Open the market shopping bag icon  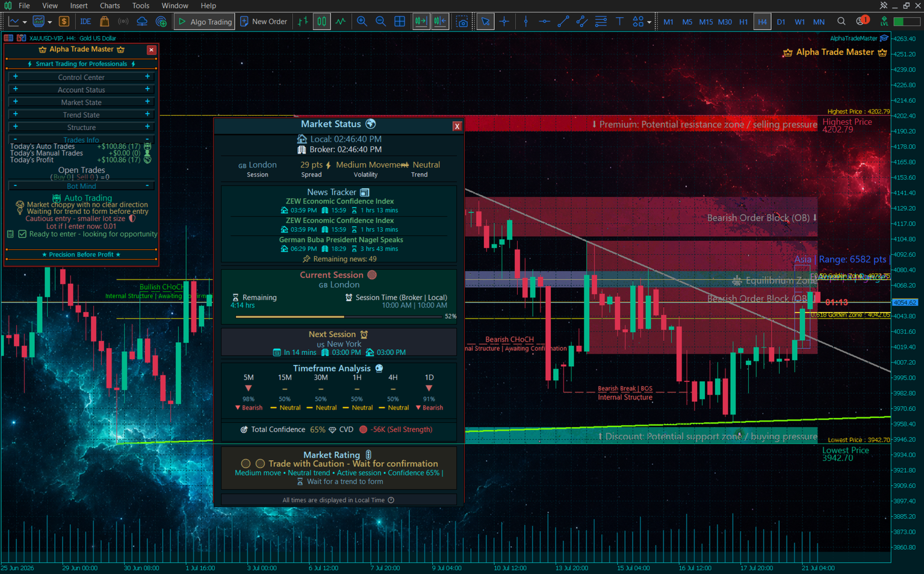click(104, 22)
